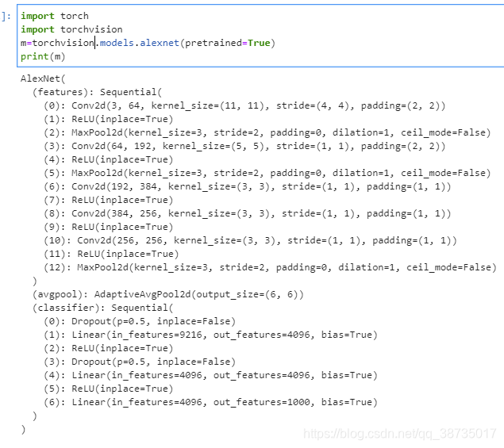Click 'pretrained=True' argument in code

pyautogui.click(x=227, y=43)
